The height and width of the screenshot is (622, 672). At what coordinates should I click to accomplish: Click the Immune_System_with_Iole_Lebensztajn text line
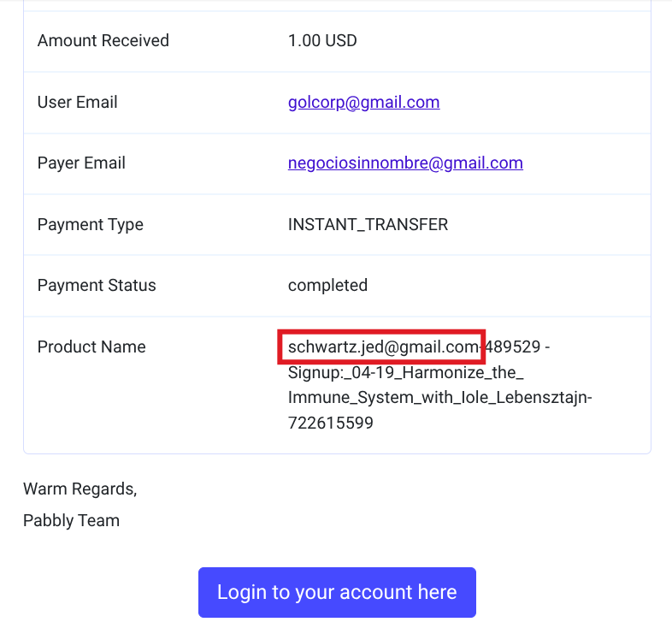(439, 398)
